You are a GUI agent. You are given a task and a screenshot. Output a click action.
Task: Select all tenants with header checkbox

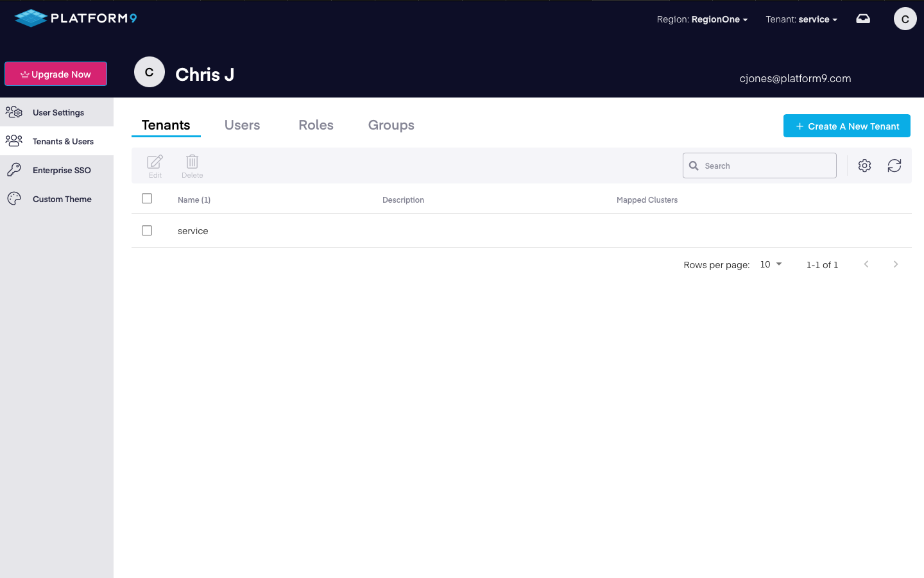pyautogui.click(x=147, y=199)
